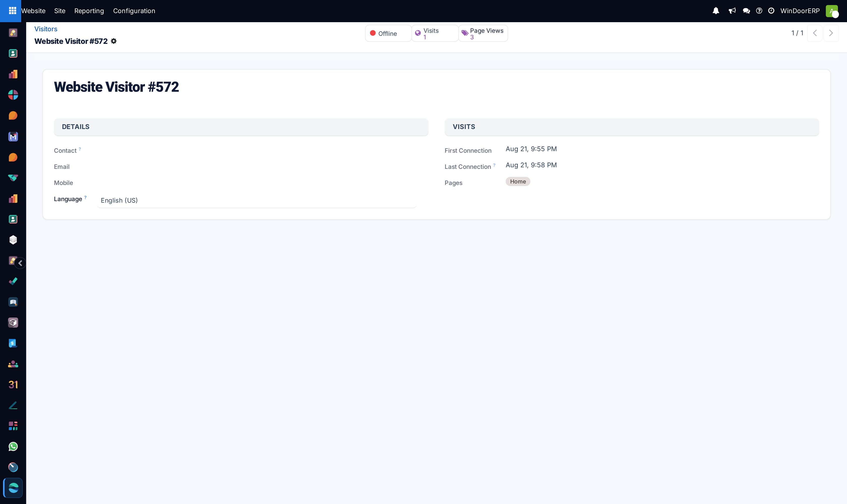847x504 pixels.
Task: Open the gauge dial app
Action: pyautogui.click(x=13, y=467)
